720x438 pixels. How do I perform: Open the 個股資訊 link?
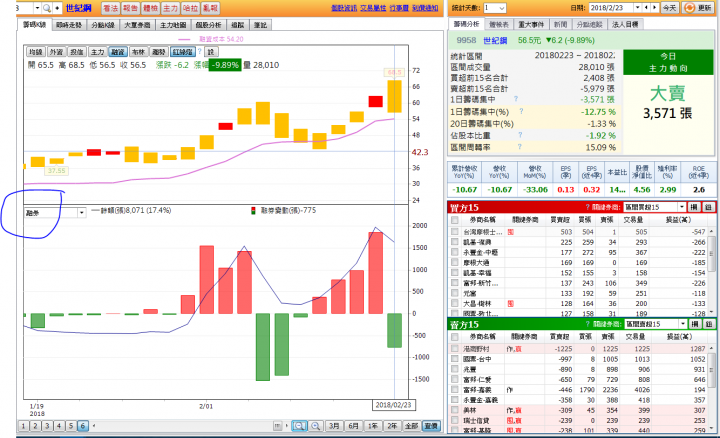344,8
